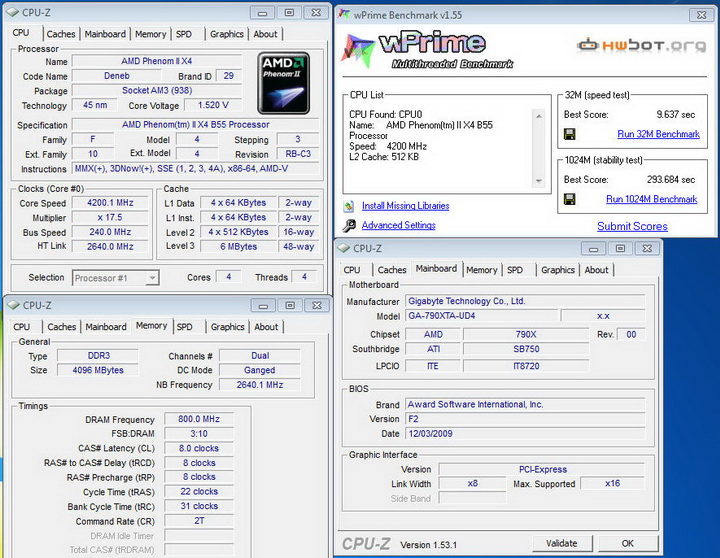The height and width of the screenshot is (558, 720).
Task: Switch to SPD tab in the Memory CPU-Z window
Action: point(185,327)
